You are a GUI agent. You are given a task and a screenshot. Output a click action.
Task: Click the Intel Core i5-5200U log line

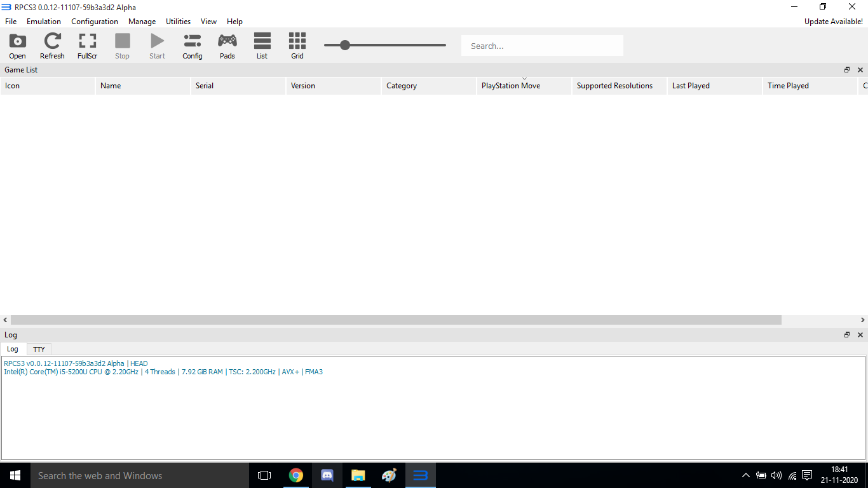pos(163,372)
